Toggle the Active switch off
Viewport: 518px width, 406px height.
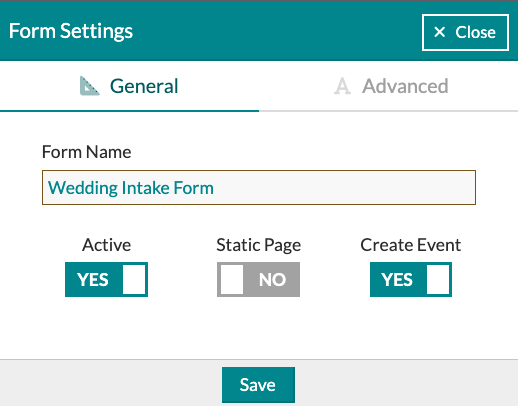tap(106, 279)
